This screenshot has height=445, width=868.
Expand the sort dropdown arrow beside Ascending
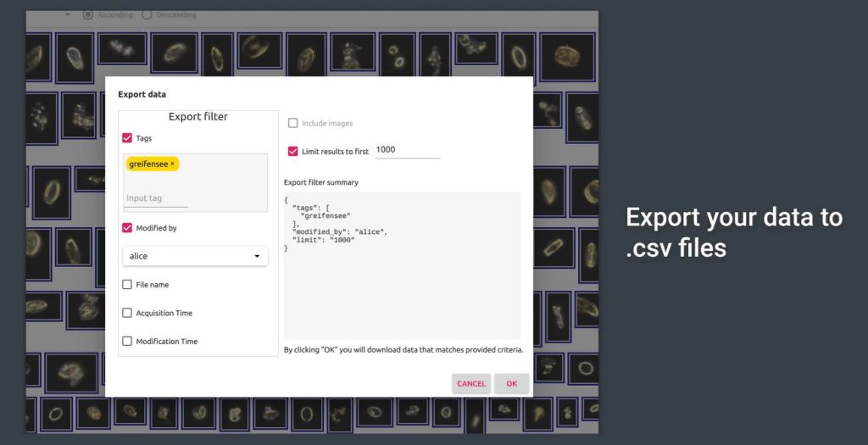click(68, 15)
